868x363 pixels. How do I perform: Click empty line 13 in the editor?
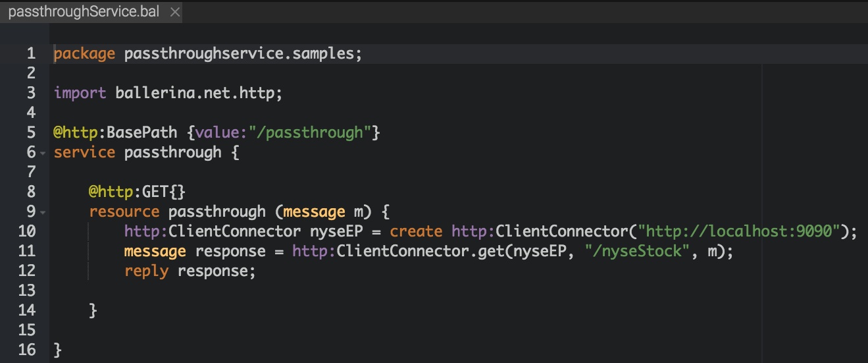click(x=405, y=291)
